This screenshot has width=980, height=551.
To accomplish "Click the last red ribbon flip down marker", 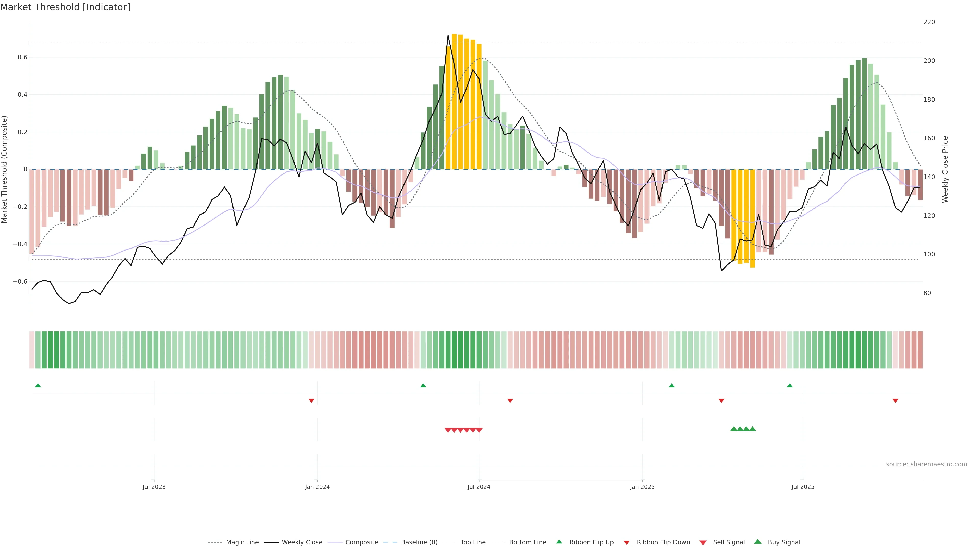I will click(895, 401).
